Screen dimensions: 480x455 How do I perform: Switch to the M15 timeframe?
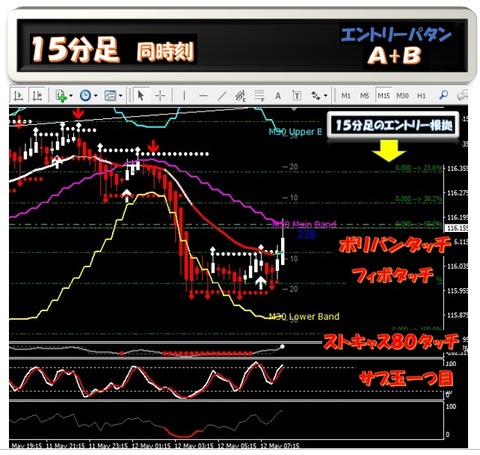[x=384, y=96]
